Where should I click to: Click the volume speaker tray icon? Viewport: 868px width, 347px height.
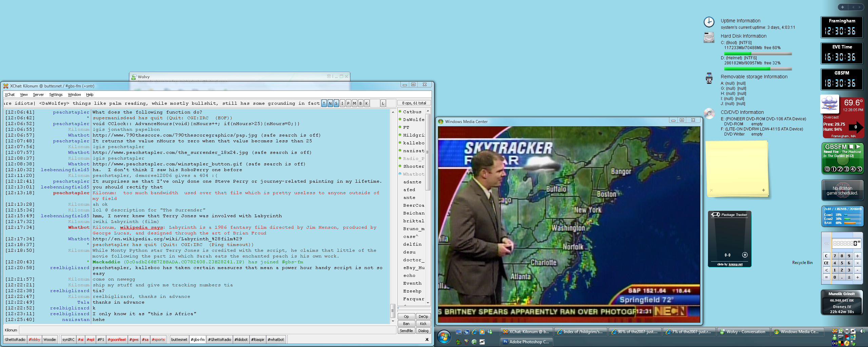(862, 331)
